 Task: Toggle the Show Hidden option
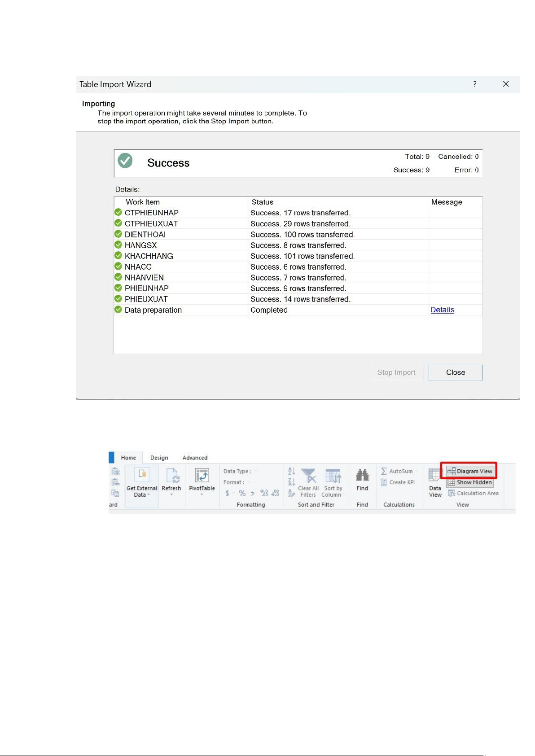coord(470,482)
